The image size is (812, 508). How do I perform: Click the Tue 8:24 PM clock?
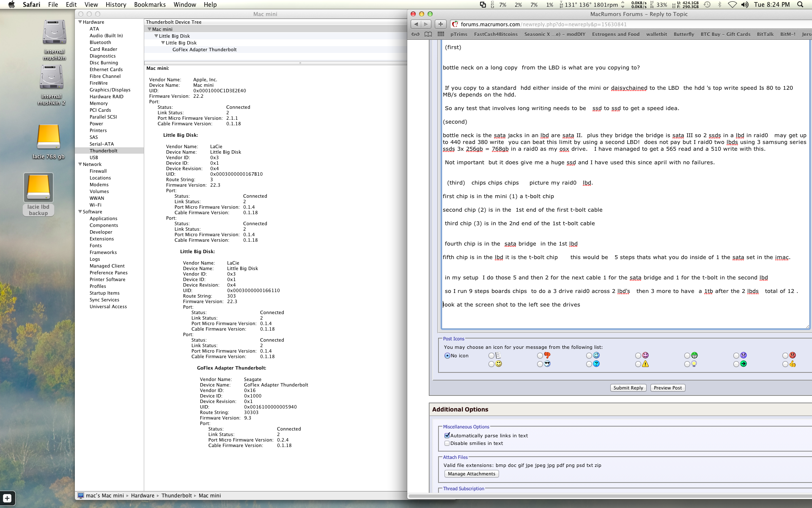click(772, 5)
